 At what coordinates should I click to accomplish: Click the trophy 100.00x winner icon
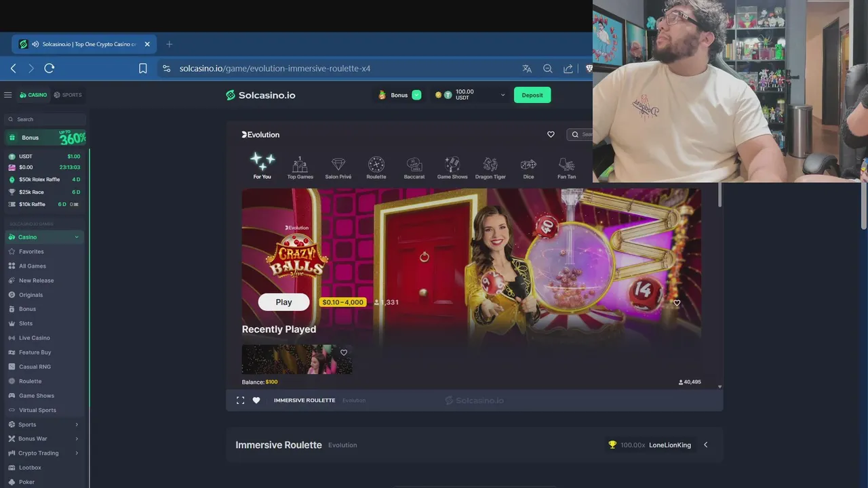[612, 445]
